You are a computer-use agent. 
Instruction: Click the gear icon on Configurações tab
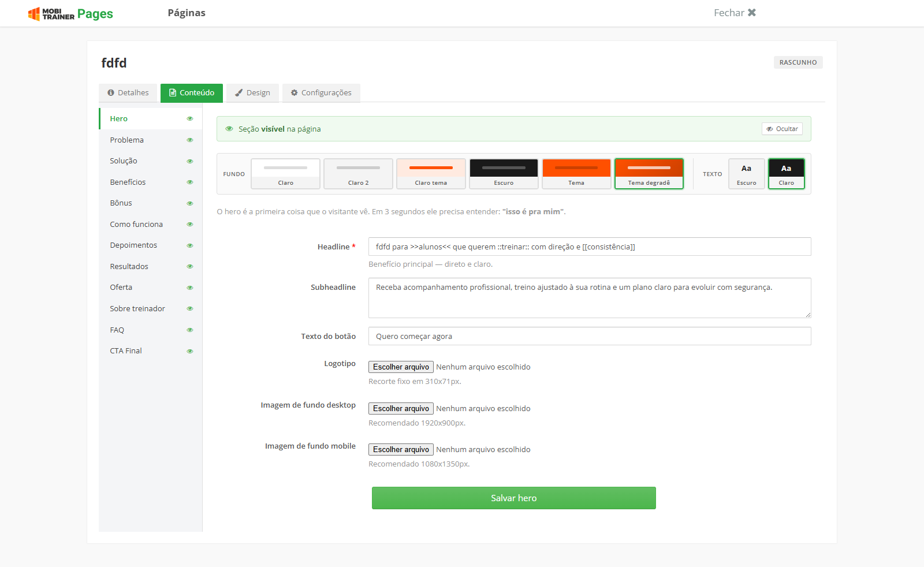(x=295, y=93)
